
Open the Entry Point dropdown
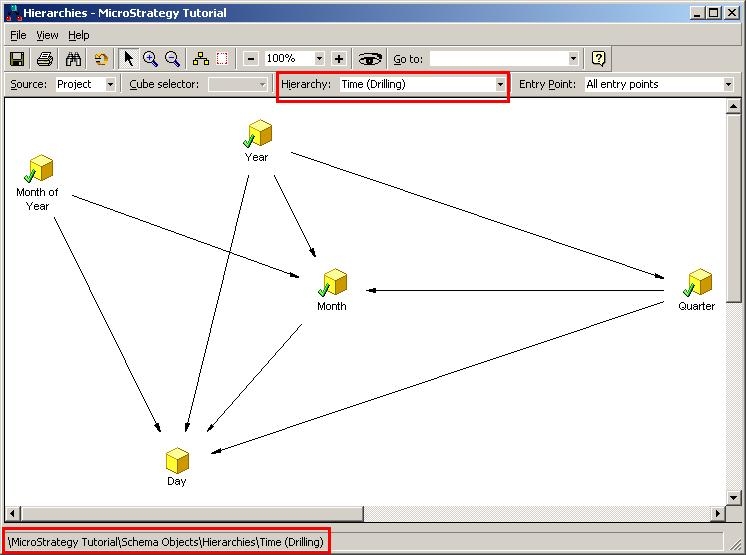coord(728,85)
